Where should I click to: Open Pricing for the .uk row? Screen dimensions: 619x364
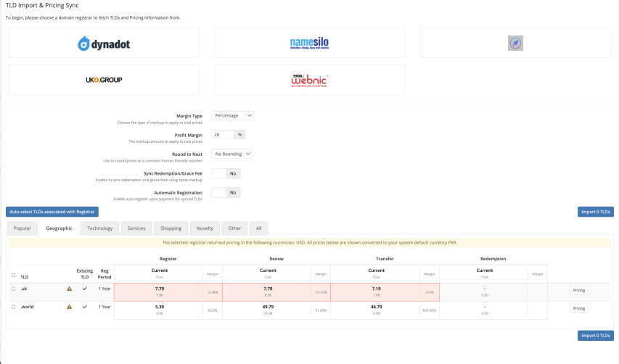[x=579, y=290]
